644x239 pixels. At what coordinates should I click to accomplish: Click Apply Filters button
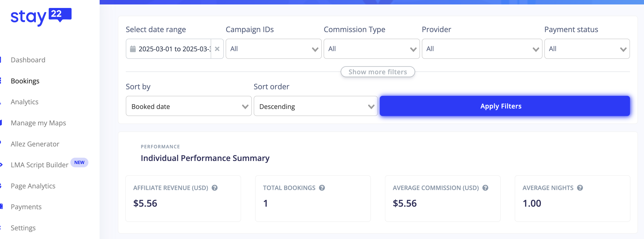[504, 106]
